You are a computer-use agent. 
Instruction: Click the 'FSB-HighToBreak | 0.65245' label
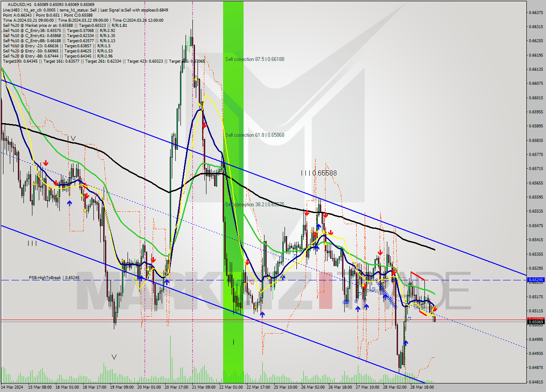[x=54, y=277]
